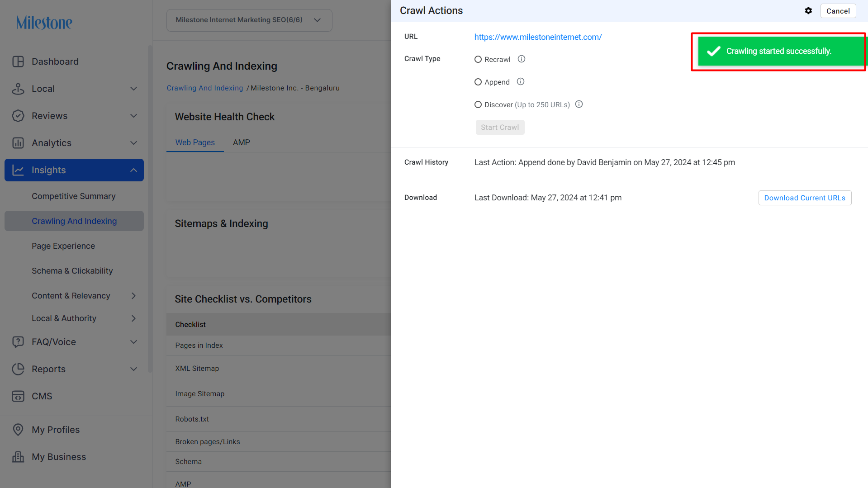The height and width of the screenshot is (488, 868).
Task: Click the Robots.txt row
Action: coord(279,419)
